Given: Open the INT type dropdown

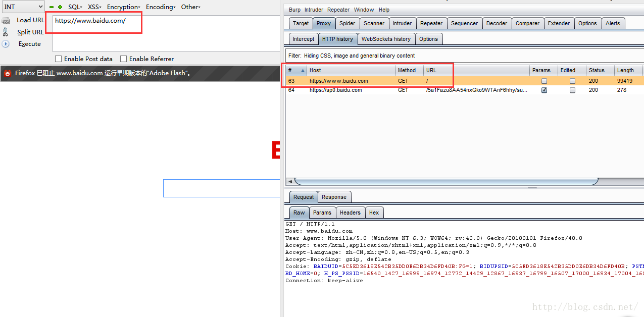Looking at the screenshot, I should [x=23, y=7].
